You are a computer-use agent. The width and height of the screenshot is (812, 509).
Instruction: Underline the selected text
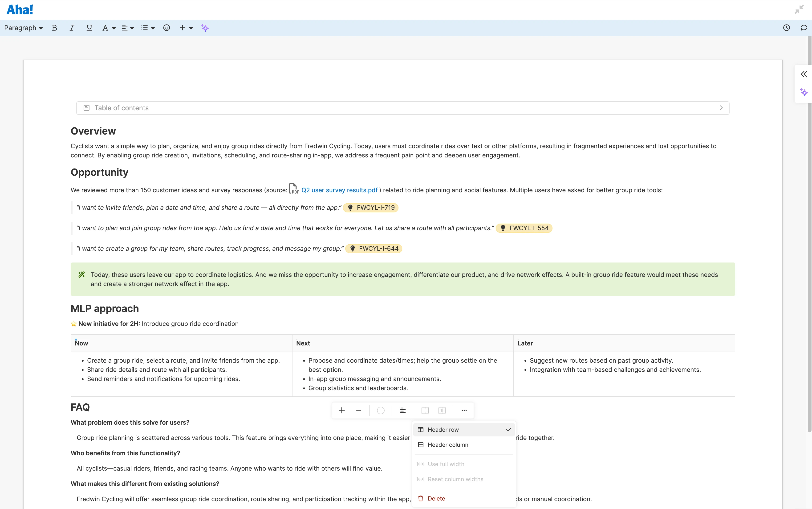(x=89, y=28)
